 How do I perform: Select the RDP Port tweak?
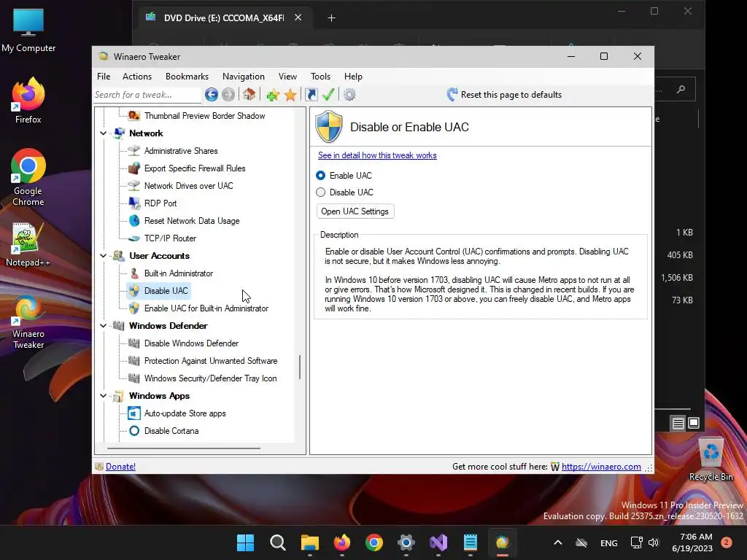point(153,203)
